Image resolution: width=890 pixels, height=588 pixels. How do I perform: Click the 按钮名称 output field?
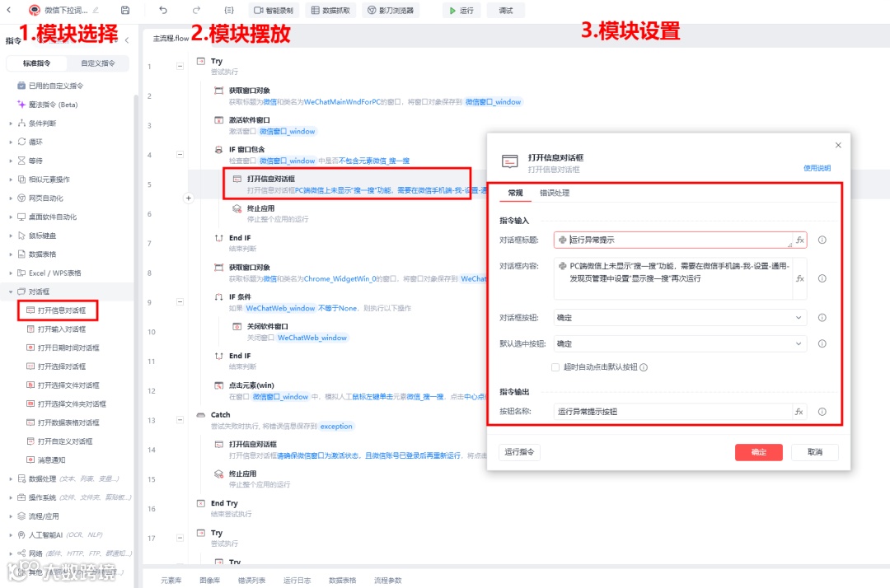(672, 412)
